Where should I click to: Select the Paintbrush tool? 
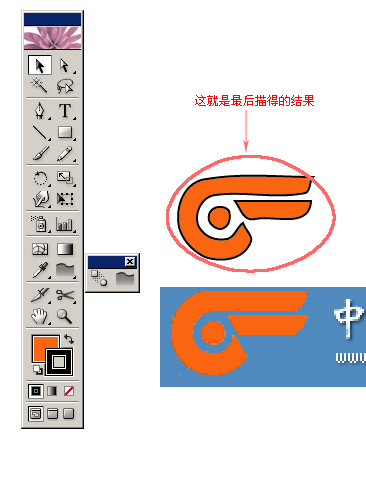tap(40, 153)
